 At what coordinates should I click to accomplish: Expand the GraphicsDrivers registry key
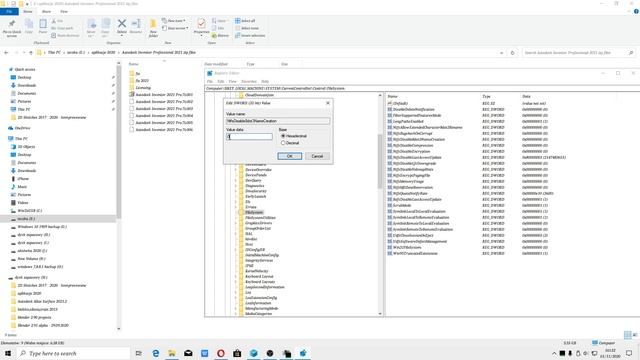(236, 223)
